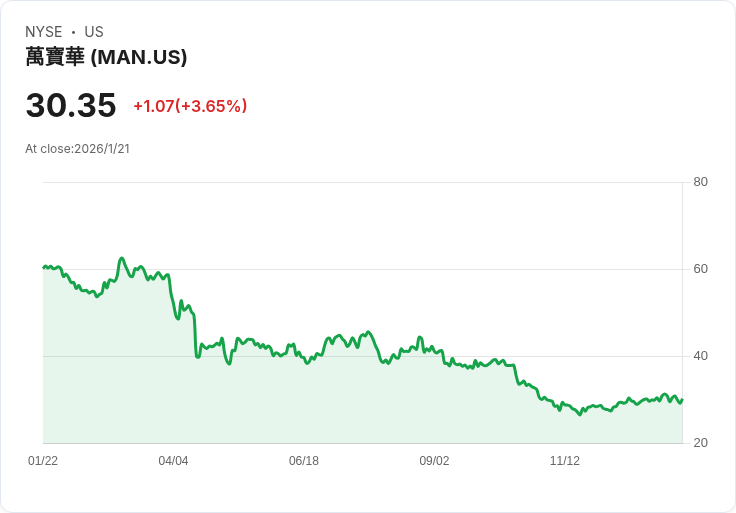736x513 pixels.
Task: Click the current price 30.35
Action: (x=71, y=105)
